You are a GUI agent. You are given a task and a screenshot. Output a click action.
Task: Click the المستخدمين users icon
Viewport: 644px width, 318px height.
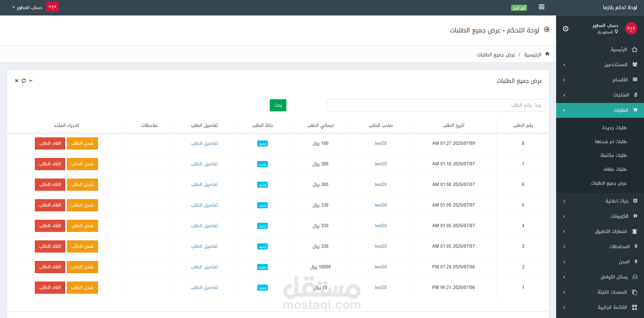click(x=635, y=64)
